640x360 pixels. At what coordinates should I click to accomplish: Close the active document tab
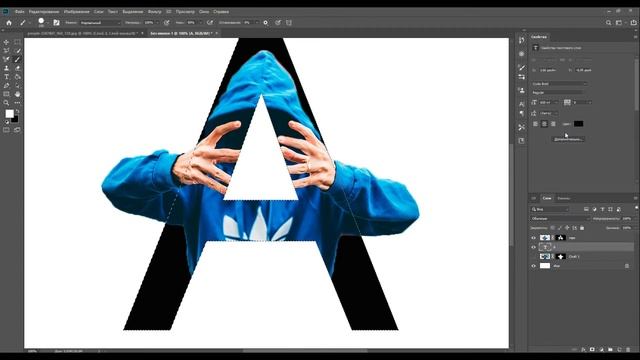217,33
